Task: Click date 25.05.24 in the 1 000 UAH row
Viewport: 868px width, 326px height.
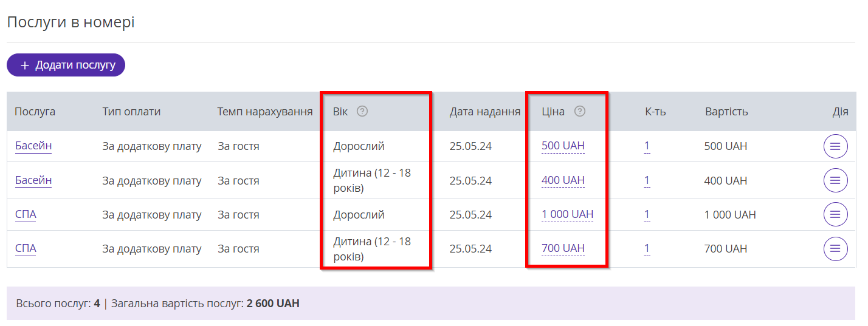Action: pyautogui.click(x=470, y=214)
